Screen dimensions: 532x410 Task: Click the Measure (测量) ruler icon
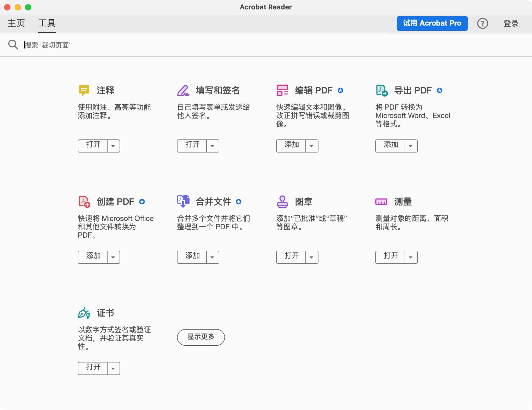[x=381, y=202]
